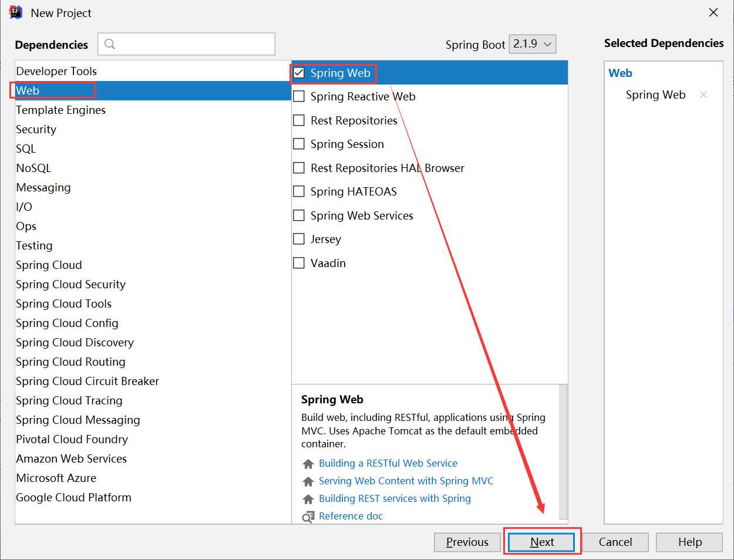The height and width of the screenshot is (560, 734).
Task: Select the Messaging category
Action: [x=153, y=187]
